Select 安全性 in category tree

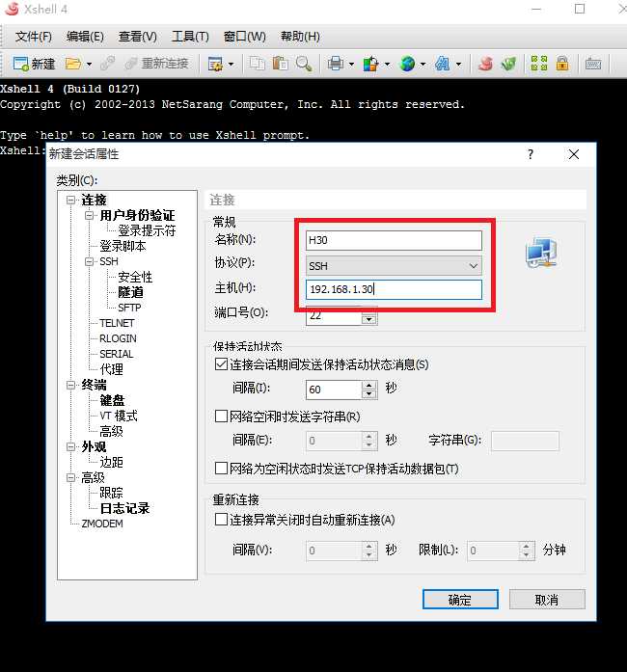[x=135, y=277]
